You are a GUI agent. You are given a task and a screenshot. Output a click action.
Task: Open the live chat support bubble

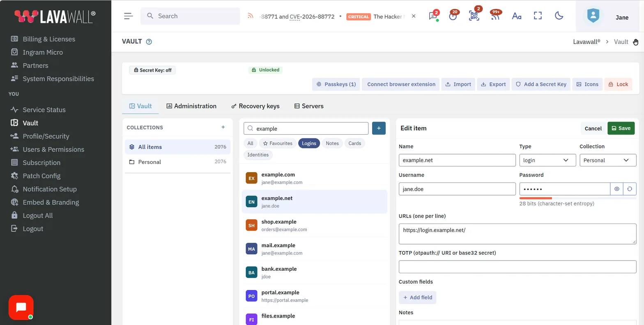21,307
